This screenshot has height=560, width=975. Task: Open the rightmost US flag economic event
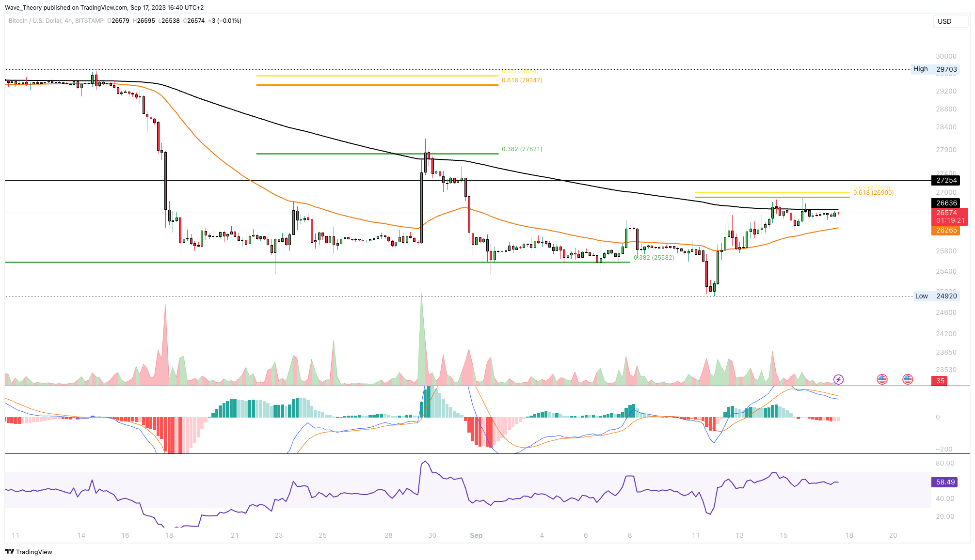[908, 379]
